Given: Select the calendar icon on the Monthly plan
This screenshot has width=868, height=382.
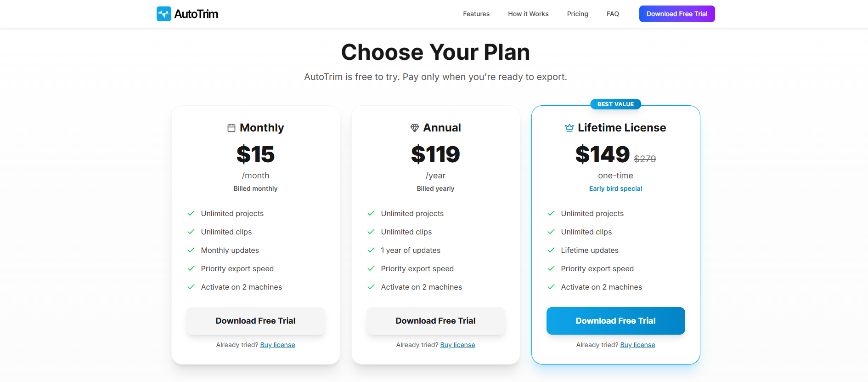Looking at the screenshot, I should pyautogui.click(x=232, y=128).
